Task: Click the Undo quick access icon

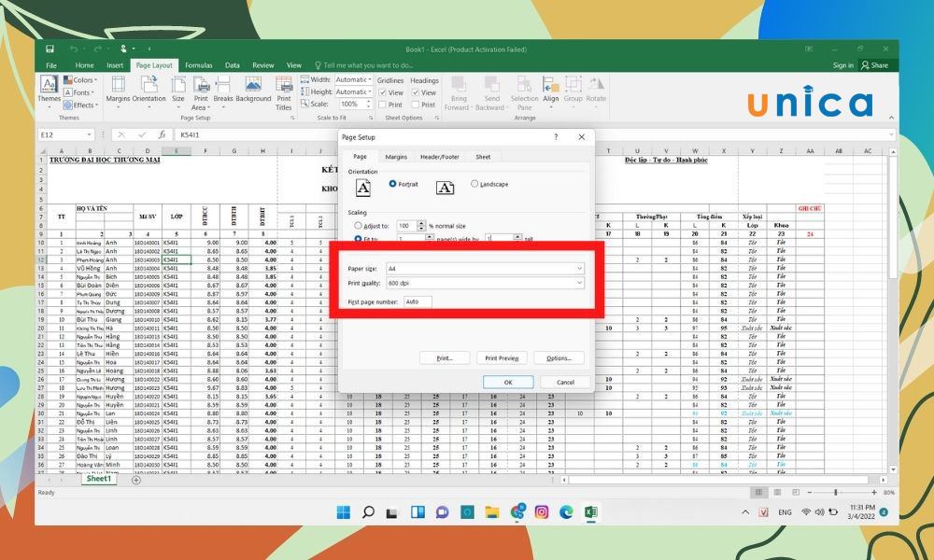Action: pyautogui.click(x=73, y=49)
